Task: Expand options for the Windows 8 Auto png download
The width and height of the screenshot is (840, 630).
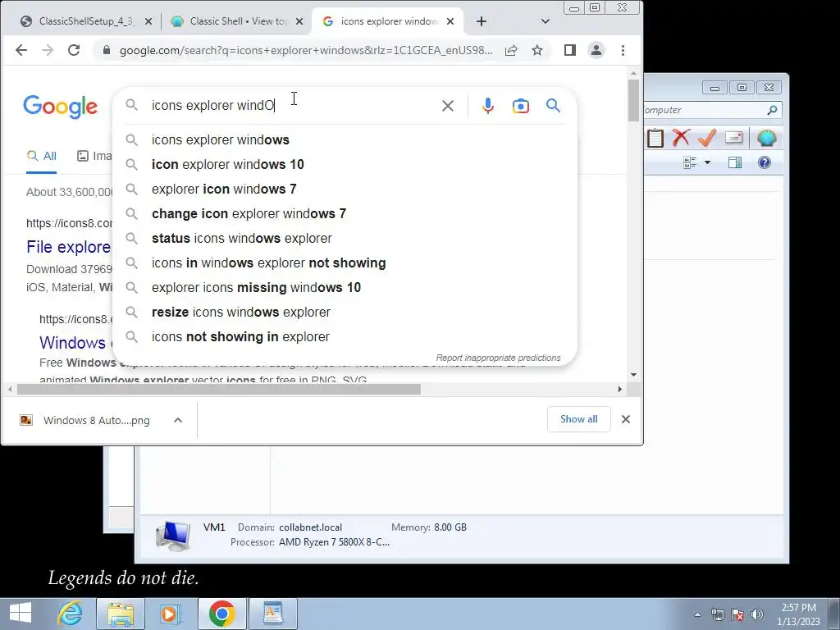Action: click(178, 421)
